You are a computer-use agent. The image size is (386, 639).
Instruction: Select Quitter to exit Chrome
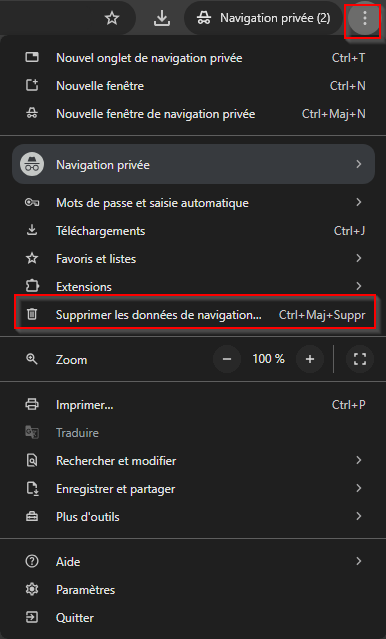193,618
